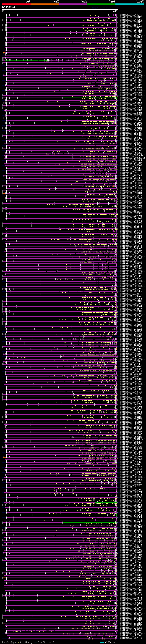Select label UniRef100_A2Y786
The image size is (146, 644).
131,180
